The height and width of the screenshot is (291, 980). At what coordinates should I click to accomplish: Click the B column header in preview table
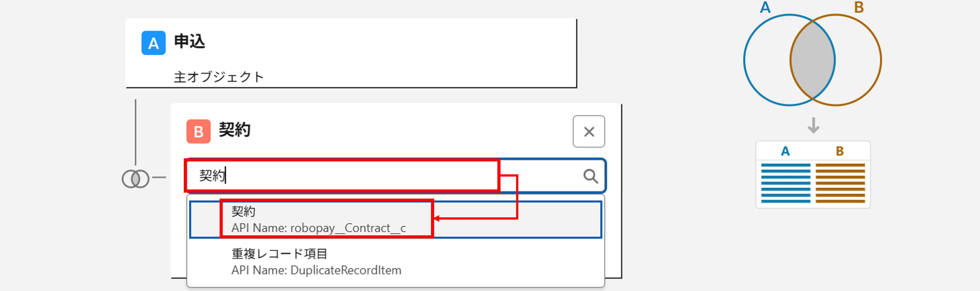click(840, 151)
